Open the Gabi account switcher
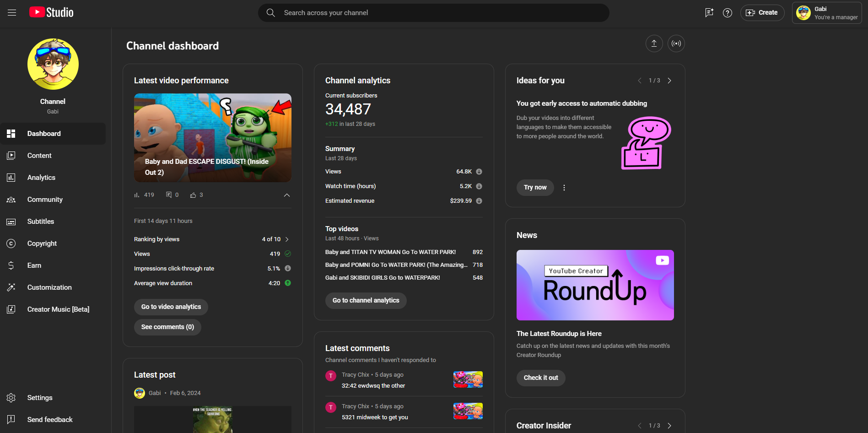The width and height of the screenshot is (868, 433). point(827,13)
